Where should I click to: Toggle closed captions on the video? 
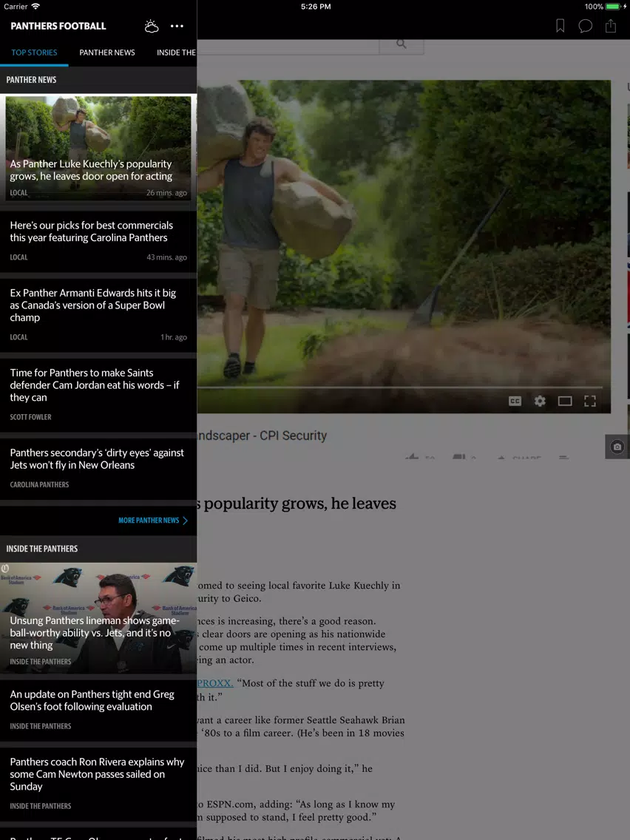coord(515,402)
